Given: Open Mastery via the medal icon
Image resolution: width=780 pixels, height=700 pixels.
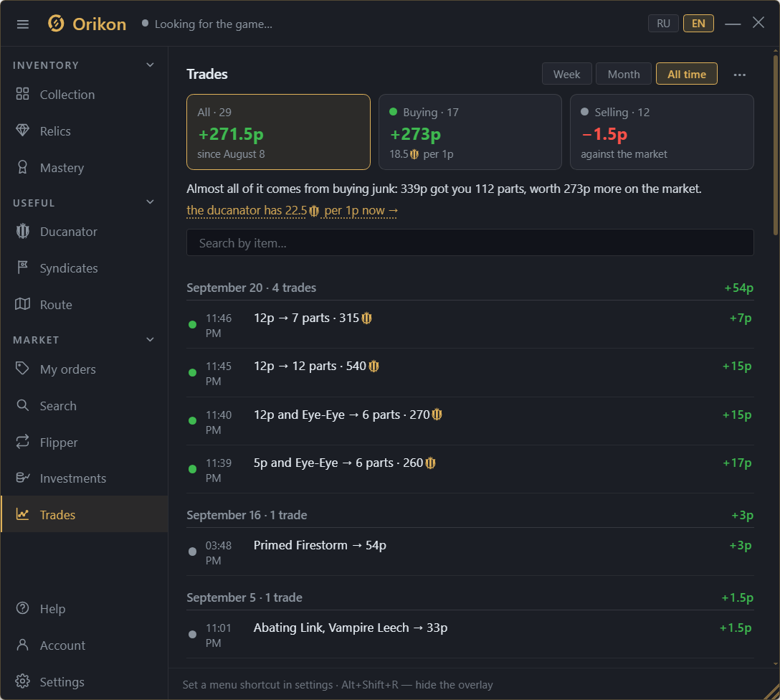Looking at the screenshot, I should point(22,168).
